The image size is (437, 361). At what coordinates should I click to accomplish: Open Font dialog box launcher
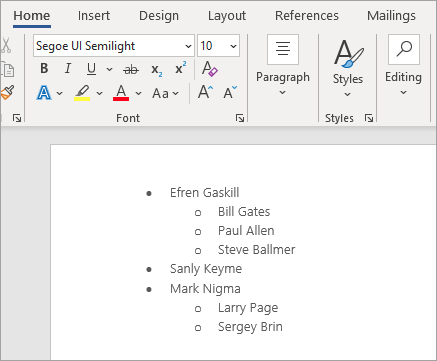240,118
